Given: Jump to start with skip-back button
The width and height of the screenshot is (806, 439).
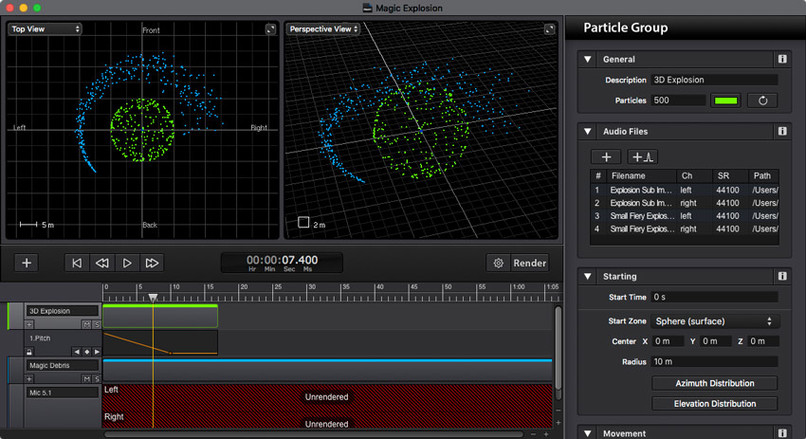Looking at the screenshot, I should point(77,263).
